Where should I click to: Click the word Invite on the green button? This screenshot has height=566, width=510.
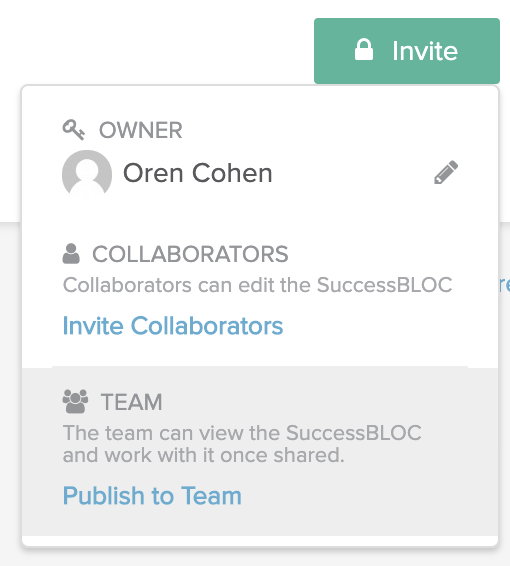tap(425, 51)
